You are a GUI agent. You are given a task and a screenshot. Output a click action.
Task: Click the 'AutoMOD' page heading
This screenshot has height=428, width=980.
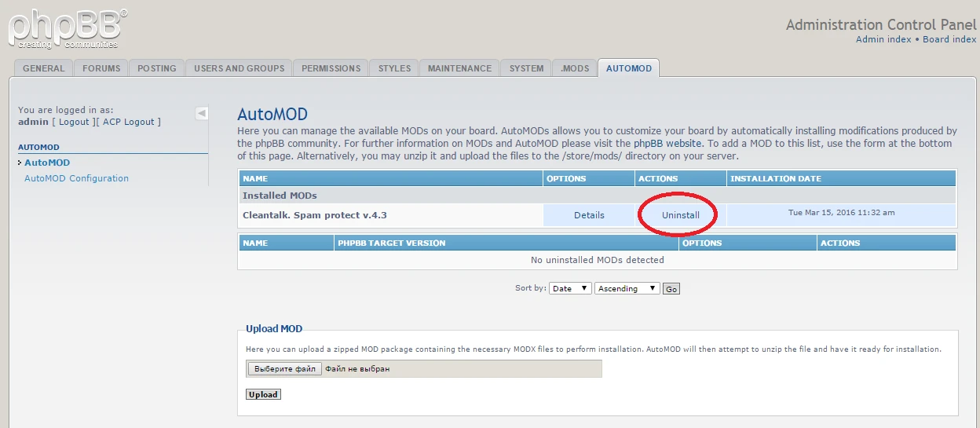pos(272,115)
